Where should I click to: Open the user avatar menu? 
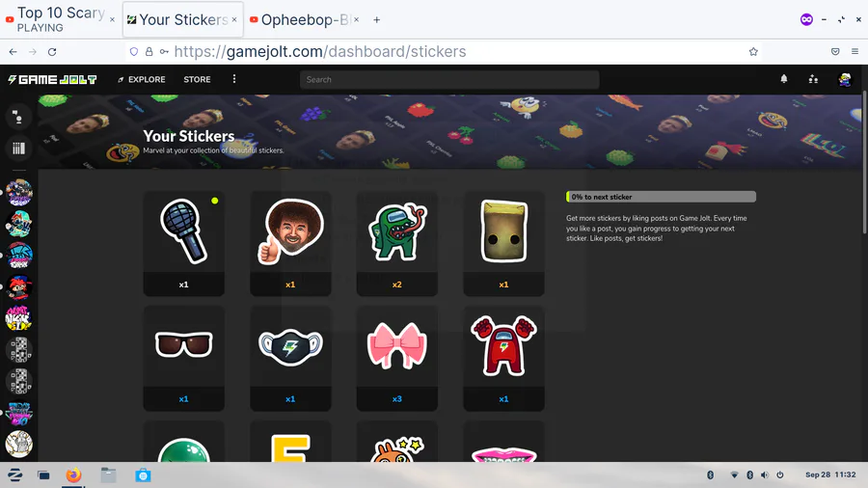[x=844, y=80]
